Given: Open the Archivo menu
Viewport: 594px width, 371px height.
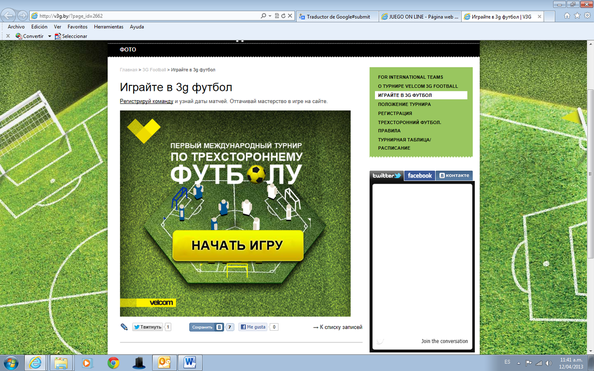Looking at the screenshot, I should [x=16, y=27].
